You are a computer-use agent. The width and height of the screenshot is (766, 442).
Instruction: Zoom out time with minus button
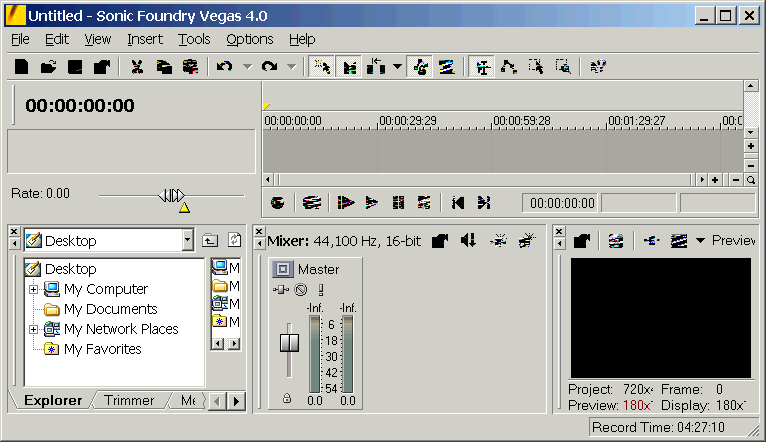(x=736, y=180)
